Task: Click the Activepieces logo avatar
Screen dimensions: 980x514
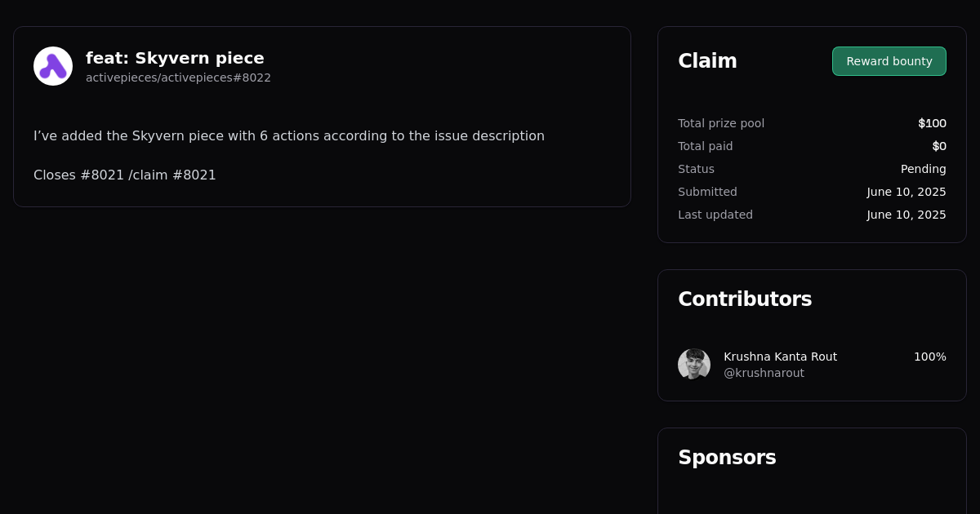Action: [x=53, y=66]
